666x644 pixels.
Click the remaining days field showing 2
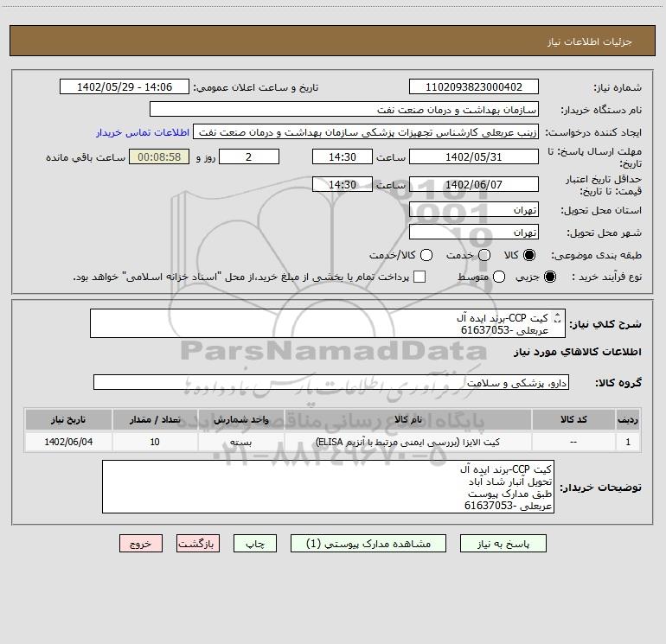pos(249,156)
